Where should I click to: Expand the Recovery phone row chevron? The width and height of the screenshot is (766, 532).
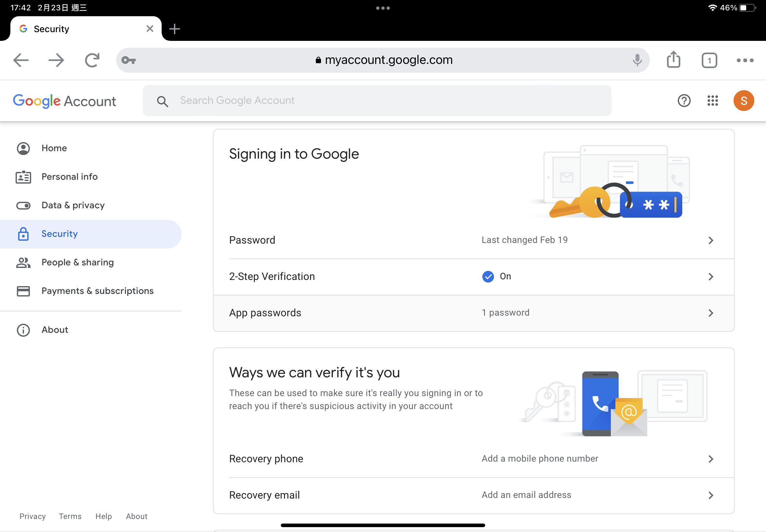coord(710,459)
